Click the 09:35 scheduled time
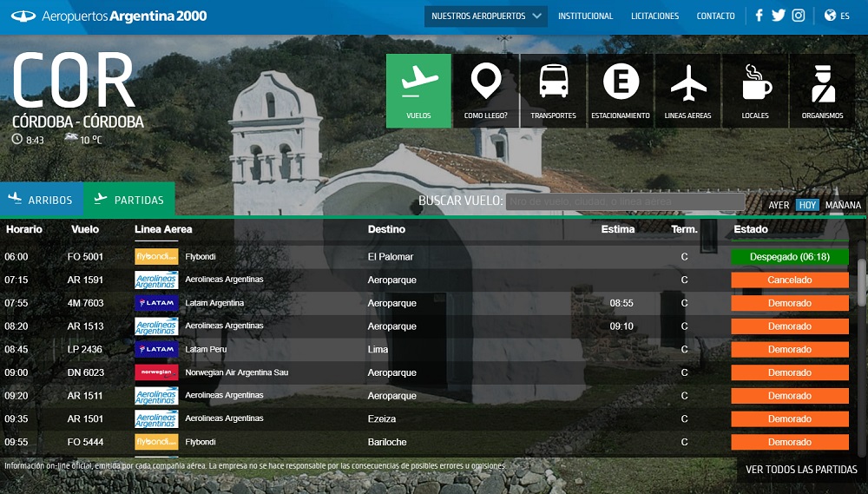 pos(16,418)
